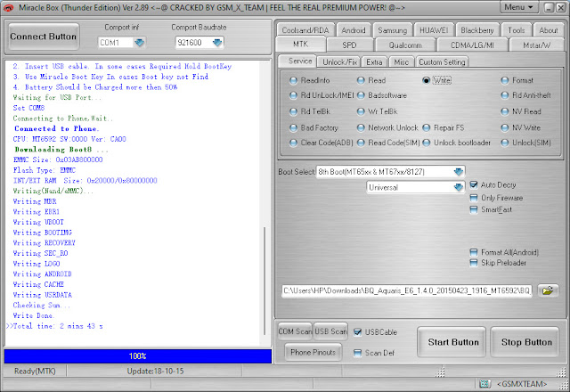
Task: Click the Stop Button
Action: [526, 342]
